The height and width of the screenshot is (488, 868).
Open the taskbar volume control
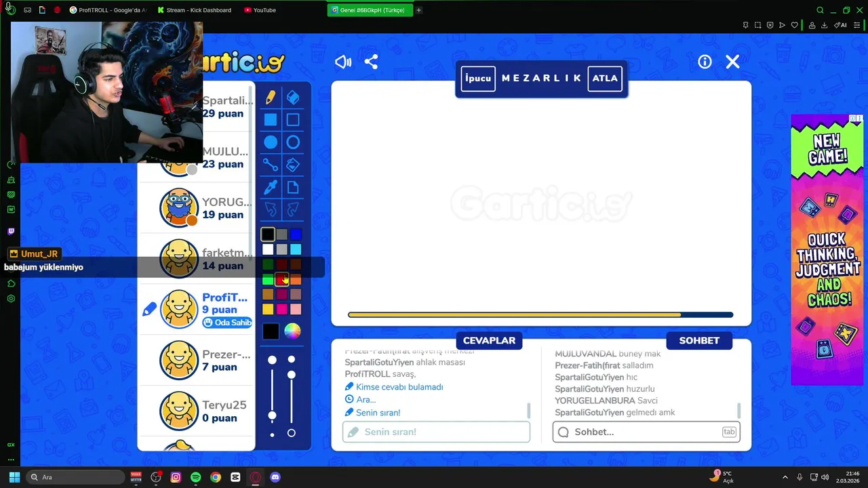point(825,477)
